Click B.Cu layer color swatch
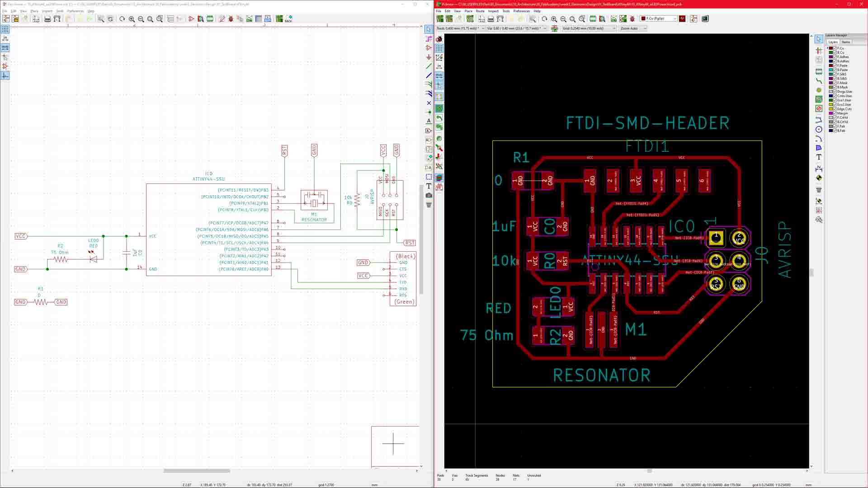 coord(831,52)
